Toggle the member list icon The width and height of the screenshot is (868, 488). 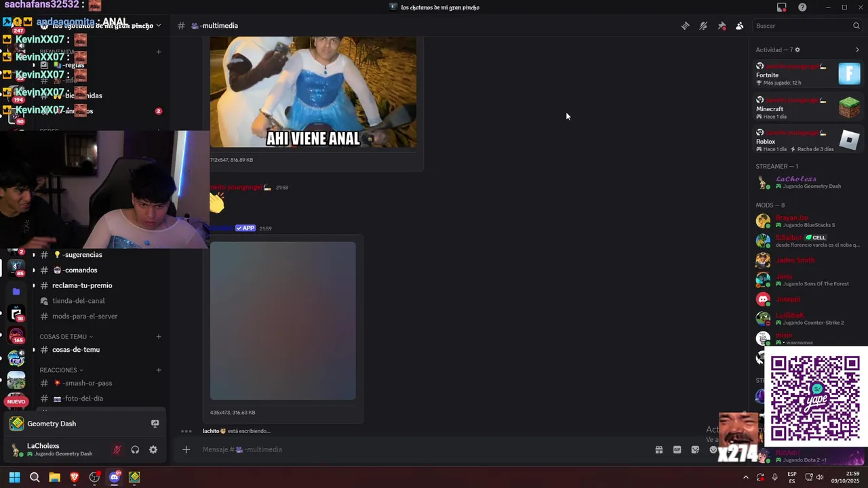tap(740, 26)
